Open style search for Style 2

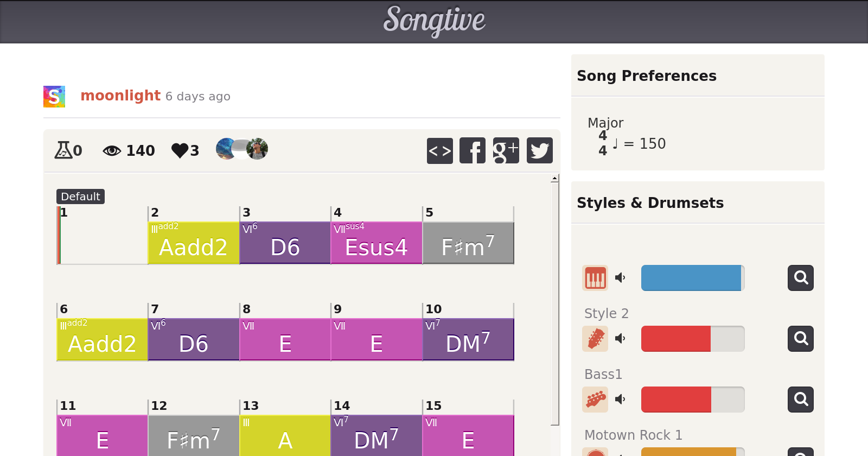pos(800,339)
